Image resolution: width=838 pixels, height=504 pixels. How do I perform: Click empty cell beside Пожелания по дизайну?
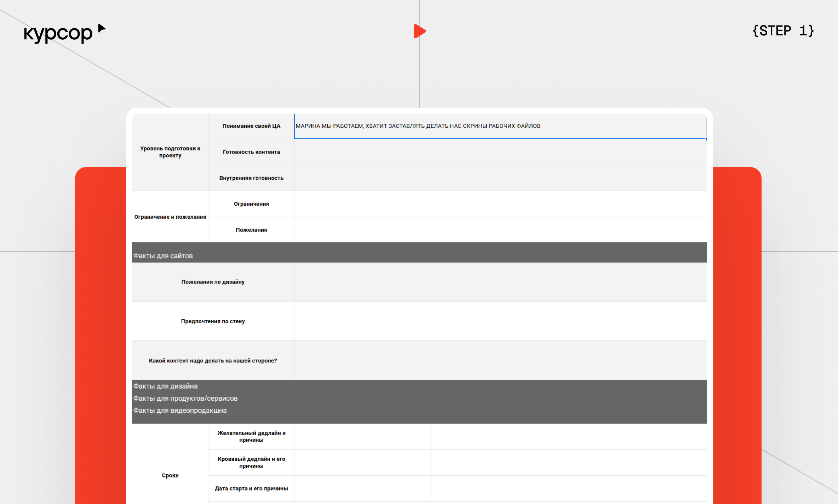point(500,282)
